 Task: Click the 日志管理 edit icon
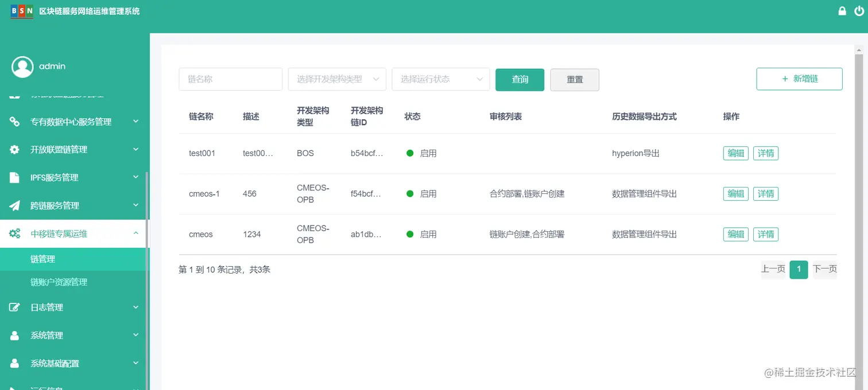pyautogui.click(x=15, y=307)
